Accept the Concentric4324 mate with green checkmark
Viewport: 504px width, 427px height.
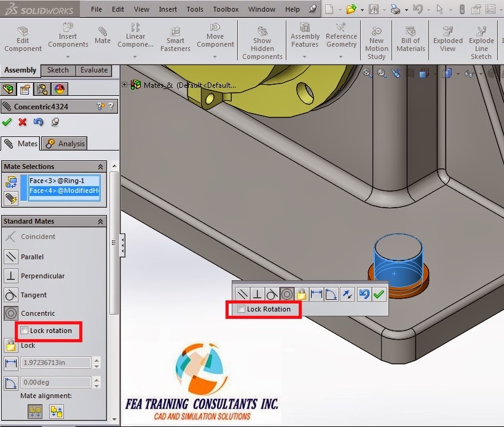(x=7, y=122)
